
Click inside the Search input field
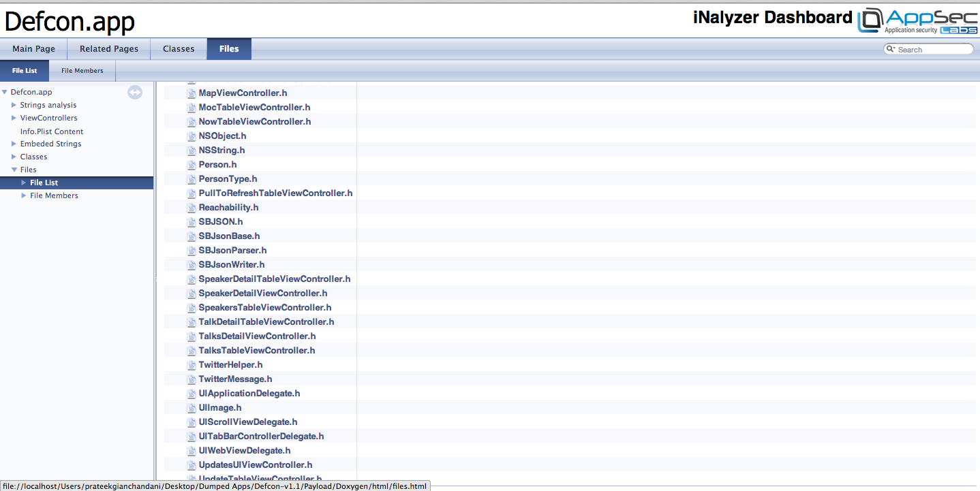(x=934, y=49)
